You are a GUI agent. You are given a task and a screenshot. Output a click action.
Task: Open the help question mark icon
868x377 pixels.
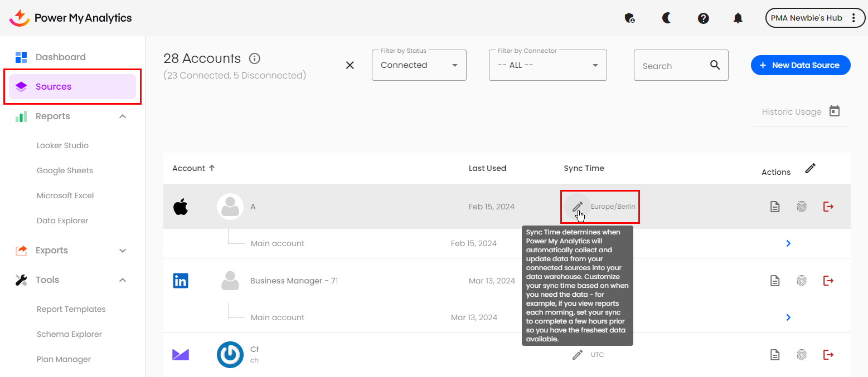[703, 18]
